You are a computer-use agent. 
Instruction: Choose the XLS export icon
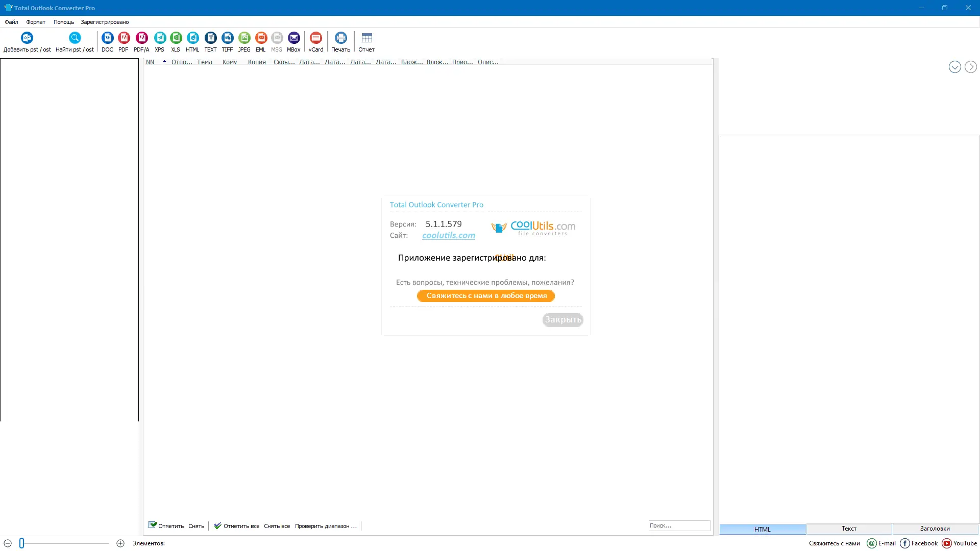click(x=176, y=38)
